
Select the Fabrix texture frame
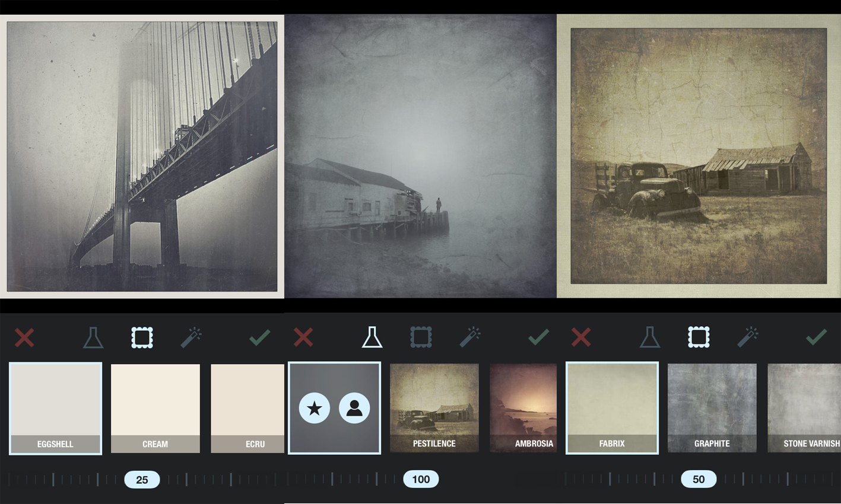(x=612, y=408)
